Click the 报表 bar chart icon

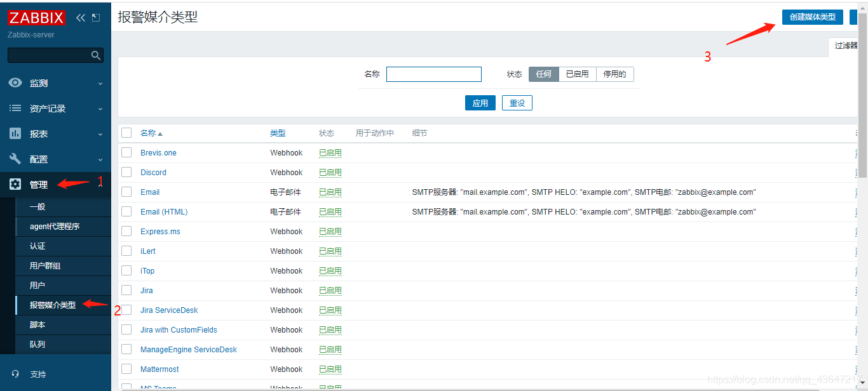tap(15, 134)
